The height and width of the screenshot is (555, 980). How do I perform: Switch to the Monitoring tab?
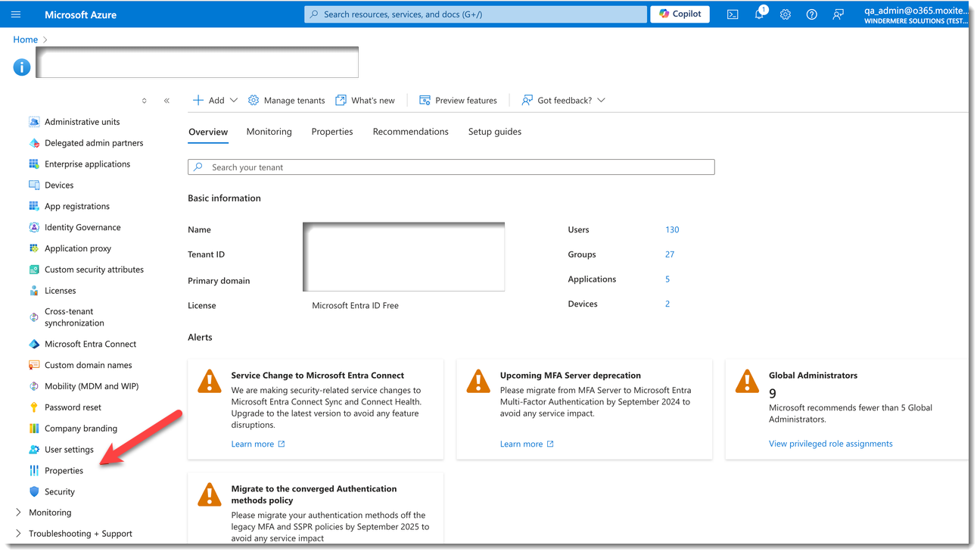269,132
